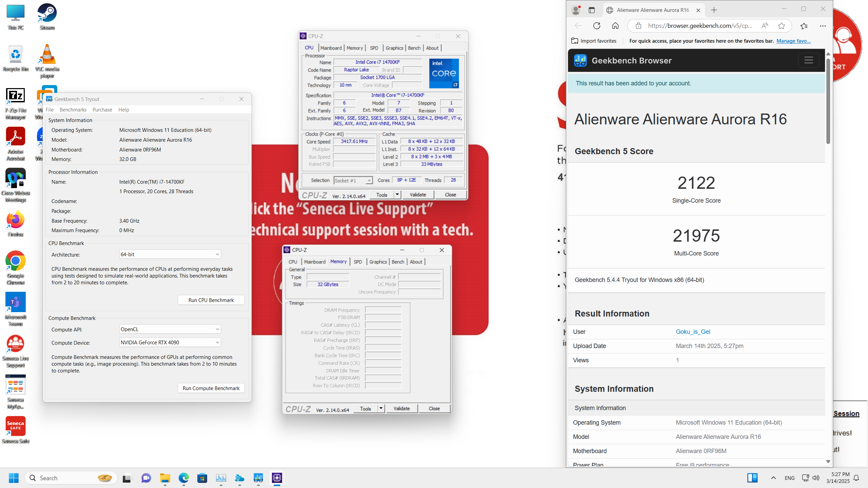The width and height of the screenshot is (868, 488).
Task: Open the Steam desktop shortcut
Action: pos(47,17)
